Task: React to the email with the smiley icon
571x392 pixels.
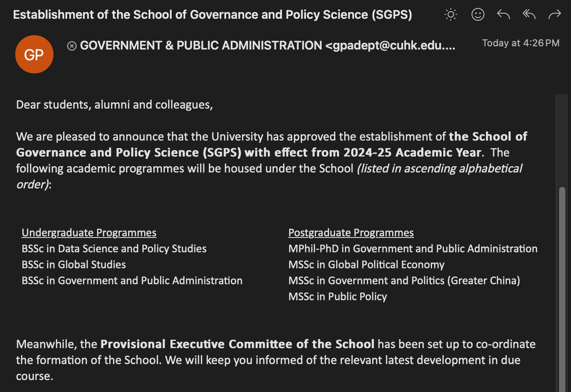Action: click(478, 15)
